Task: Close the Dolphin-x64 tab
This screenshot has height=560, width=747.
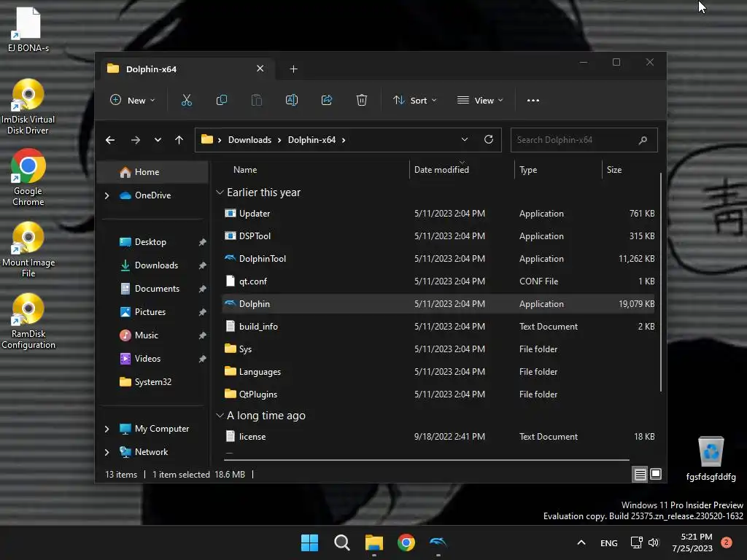Action: 260,69
